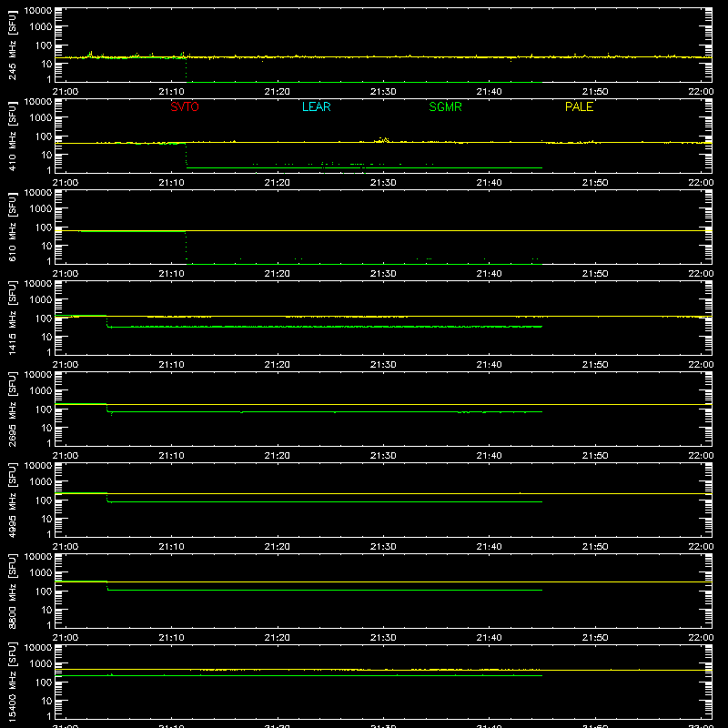Screen dimensions: 728x728
Task: Select the '4995 MHz [SFU]' axis title
Action: coord(13,500)
